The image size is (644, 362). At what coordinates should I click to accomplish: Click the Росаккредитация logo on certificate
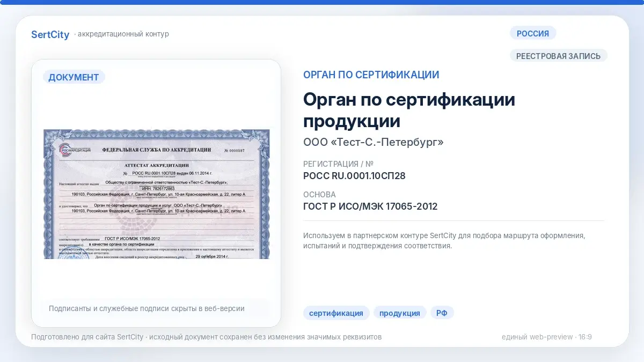click(74, 151)
